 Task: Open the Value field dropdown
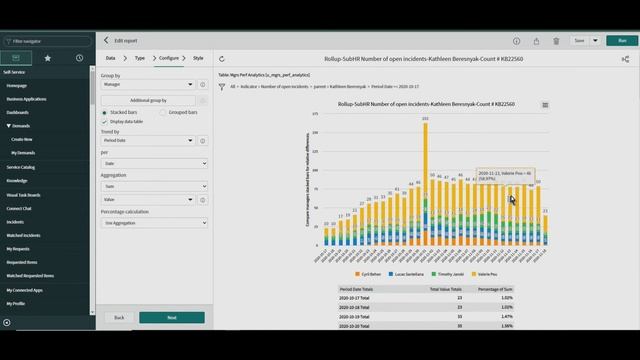(148, 200)
